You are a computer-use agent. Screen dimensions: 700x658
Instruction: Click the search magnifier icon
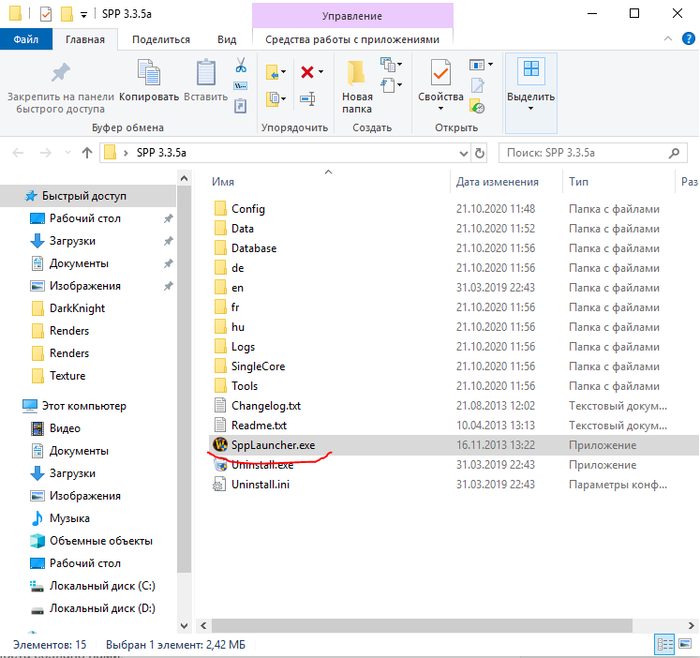click(x=674, y=153)
